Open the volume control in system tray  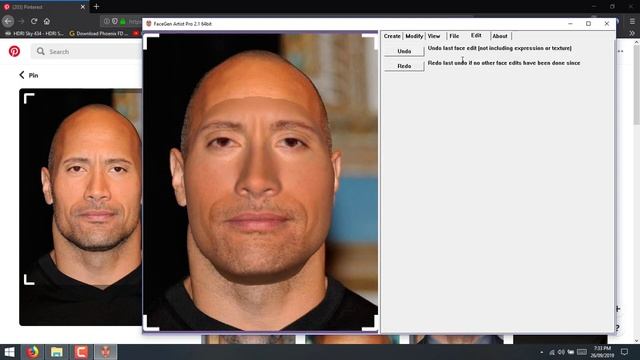point(561,352)
